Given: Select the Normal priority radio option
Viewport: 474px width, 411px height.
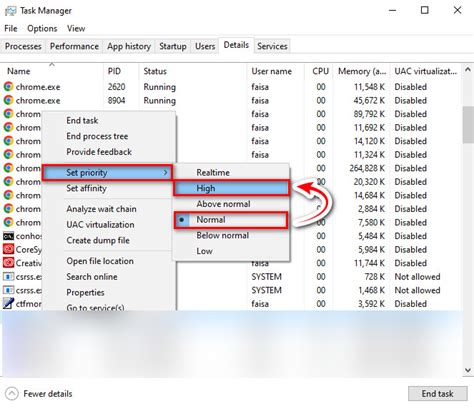Looking at the screenshot, I should [230, 220].
